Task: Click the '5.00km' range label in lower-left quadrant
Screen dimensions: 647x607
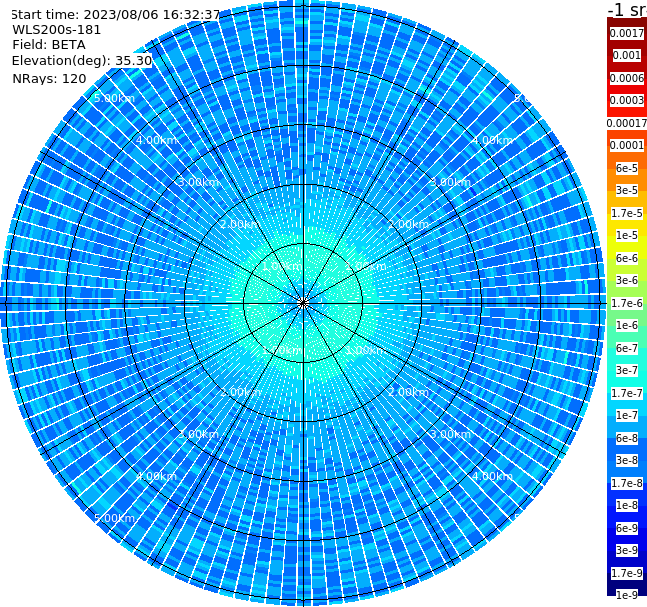Action: tap(114, 518)
